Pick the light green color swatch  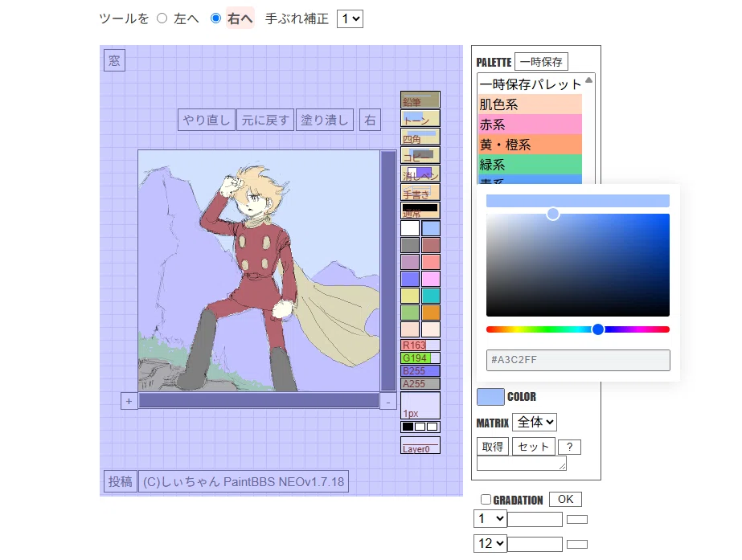[x=410, y=313]
